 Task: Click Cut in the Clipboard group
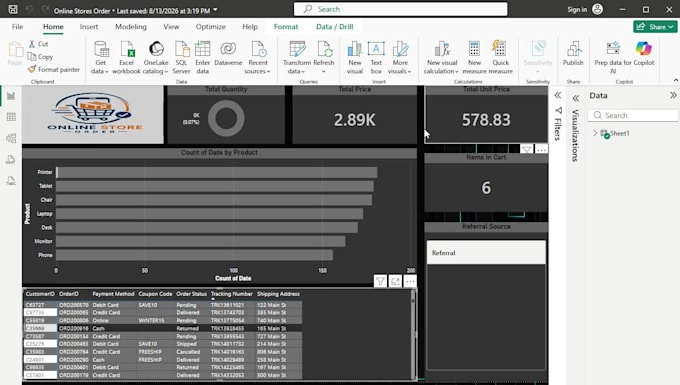[x=39, y=44]
